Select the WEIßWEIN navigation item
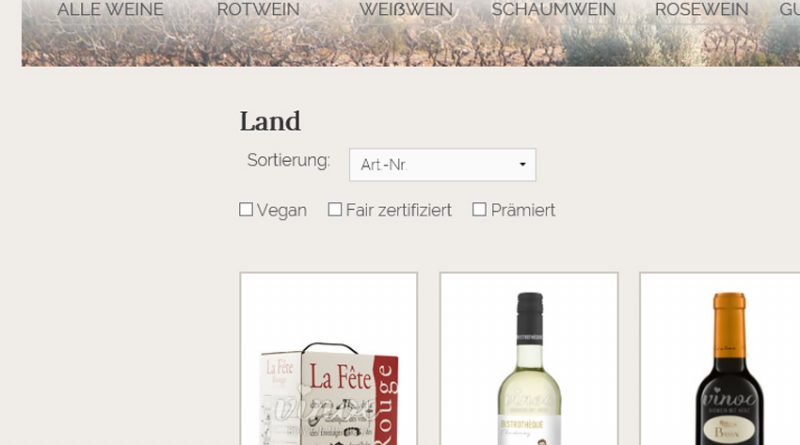 pyautogui.click(x=406, y=9)
